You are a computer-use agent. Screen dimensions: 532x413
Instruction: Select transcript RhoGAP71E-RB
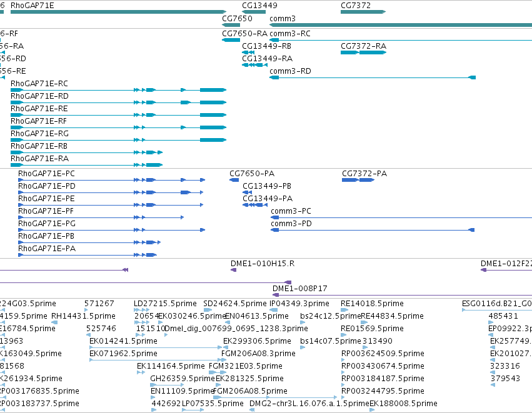[x=86, y=152]
